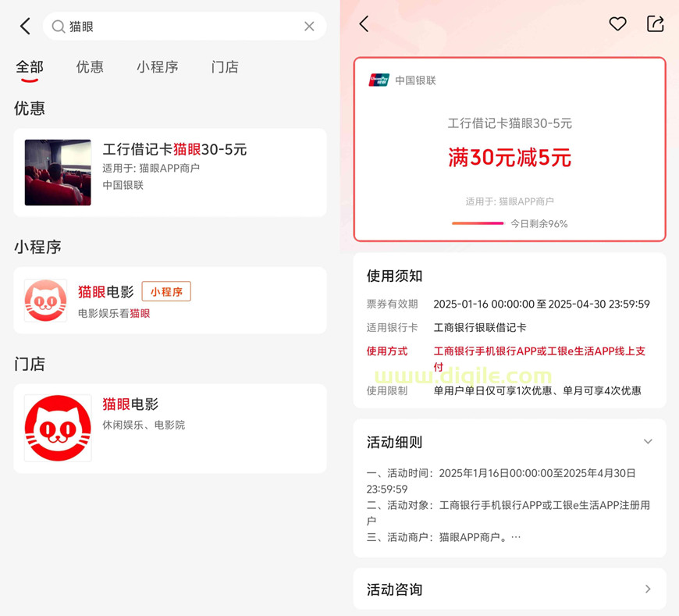Tap 适用于: 猫眼APP商户 in search result
The width and height of the screenshot is (679, 616).
[x=151, y=168]
